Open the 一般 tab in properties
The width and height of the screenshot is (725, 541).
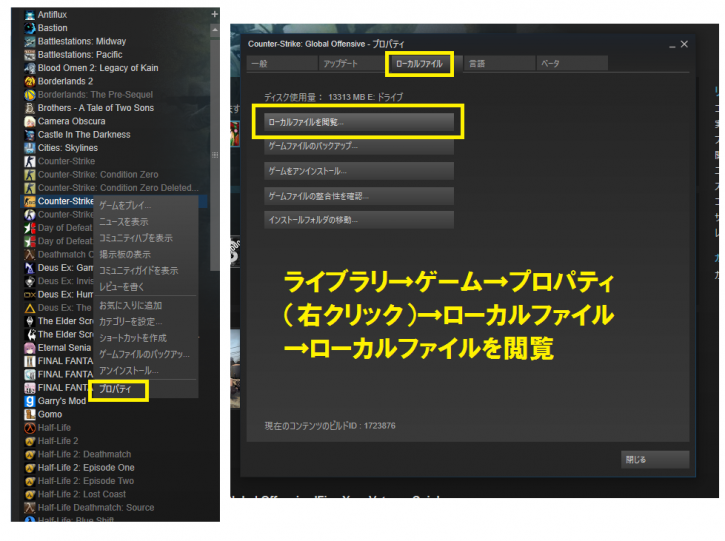[283, 63]
